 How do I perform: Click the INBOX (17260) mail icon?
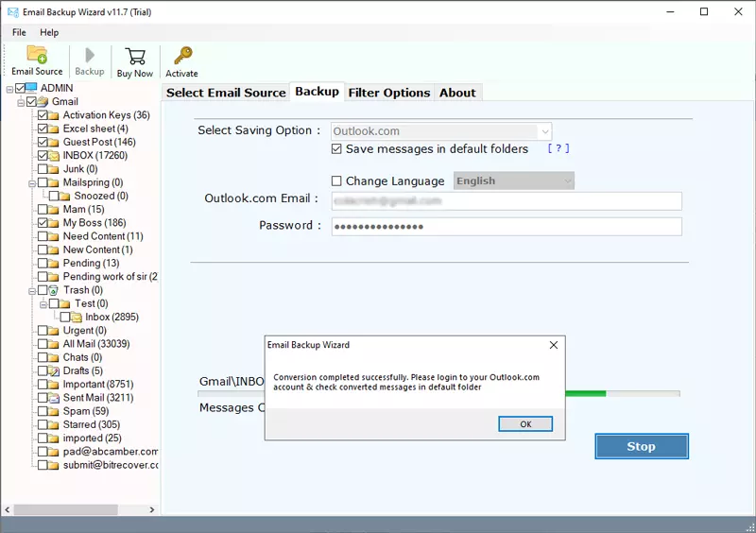coord(54,155)
